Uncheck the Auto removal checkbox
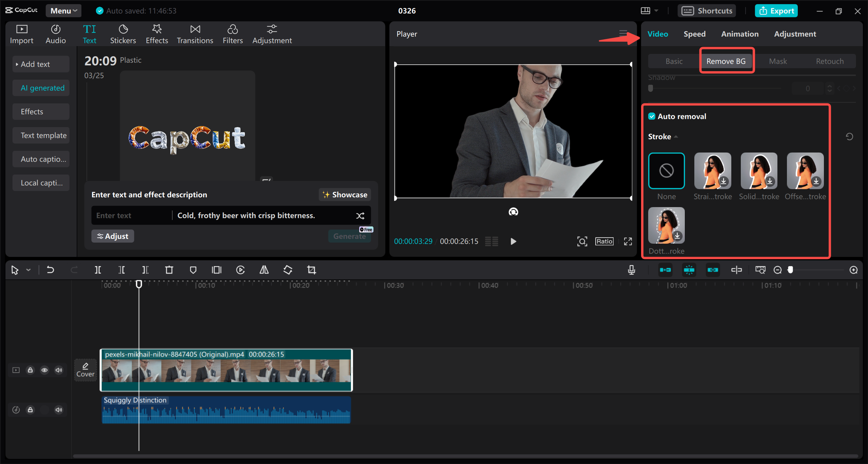Viewport: 868px width, 464px height. point(652,116)
